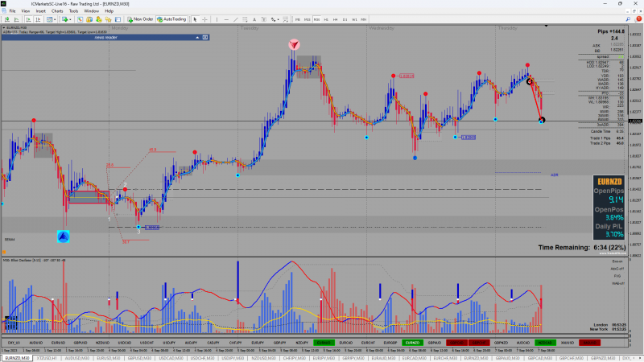Click the green EURNZD symbol button
The width and height of the screenshot is (644, 362).
412,343
